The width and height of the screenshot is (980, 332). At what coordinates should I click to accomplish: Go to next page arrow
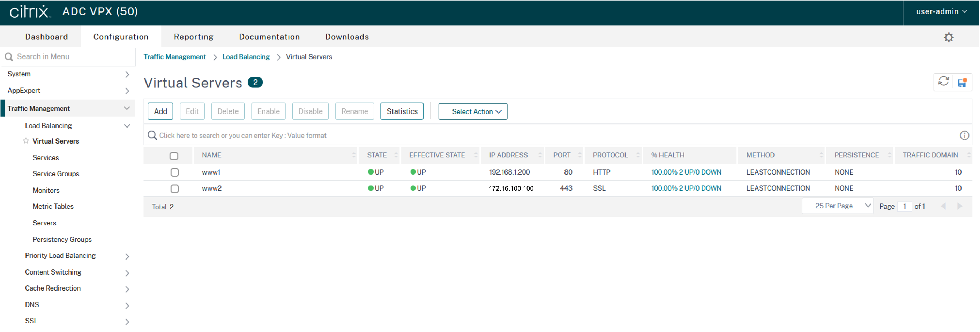click(x=959, y=206)
